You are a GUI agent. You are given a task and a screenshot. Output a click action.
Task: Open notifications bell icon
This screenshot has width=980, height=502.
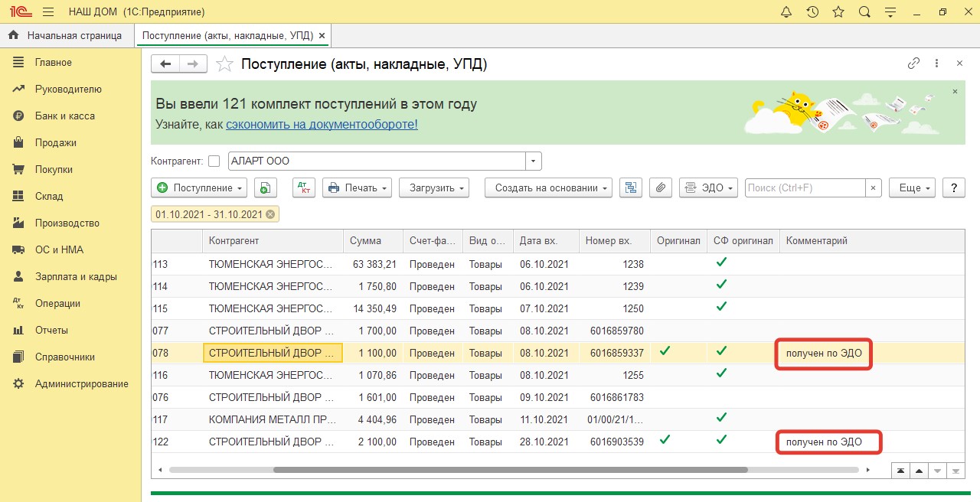click(786, 12)
